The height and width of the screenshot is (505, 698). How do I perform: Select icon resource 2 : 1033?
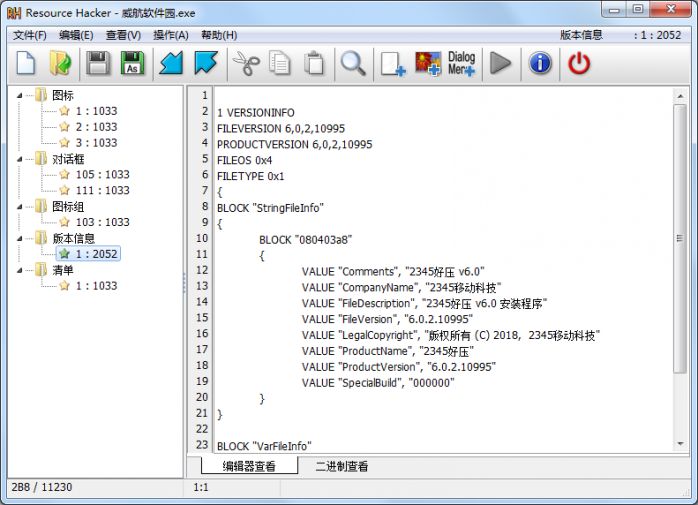(x=89, y=127)
